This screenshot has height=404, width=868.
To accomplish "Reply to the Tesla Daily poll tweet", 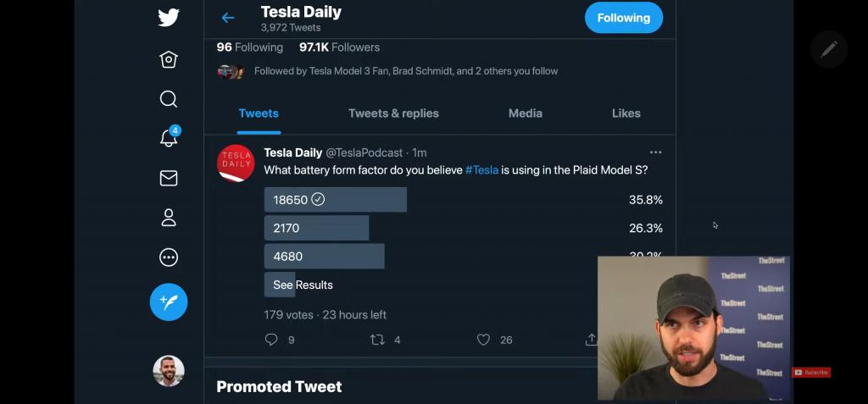I will pos(271,340).
